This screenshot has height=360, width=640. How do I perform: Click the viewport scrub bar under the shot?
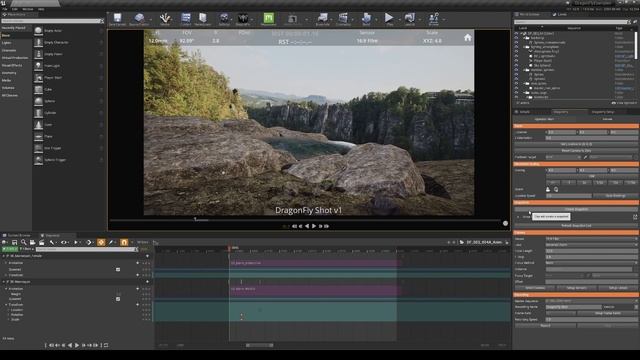click(306, 220)
